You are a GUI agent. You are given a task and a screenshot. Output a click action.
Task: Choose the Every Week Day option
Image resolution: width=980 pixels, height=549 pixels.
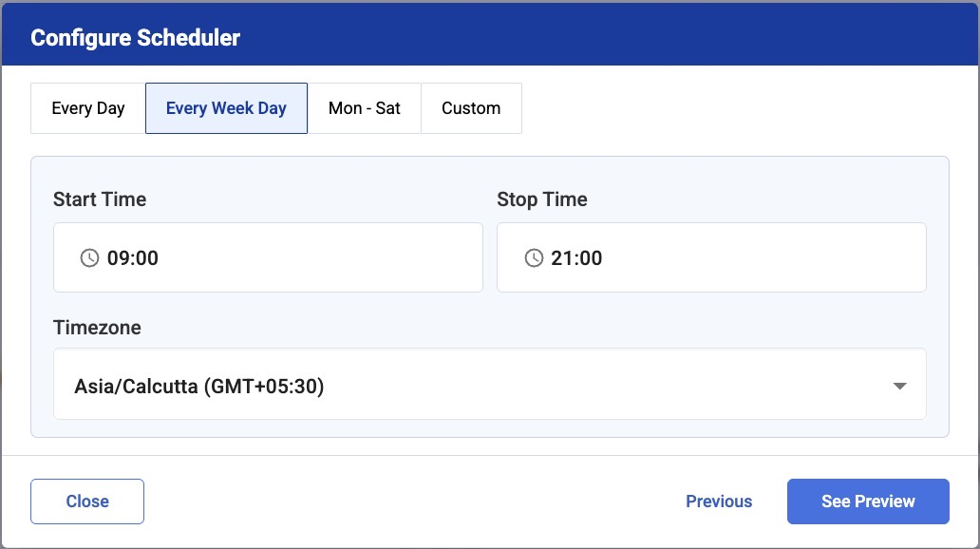(226, 108)
